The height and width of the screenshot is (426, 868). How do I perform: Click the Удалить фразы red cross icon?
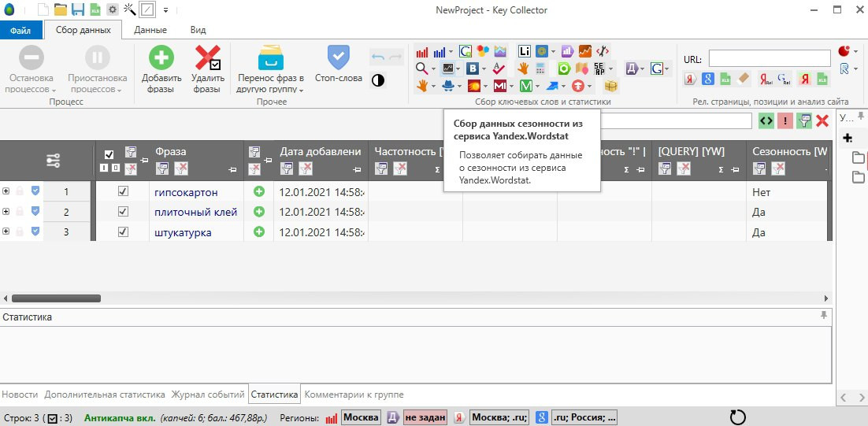[x=207, y=58]
